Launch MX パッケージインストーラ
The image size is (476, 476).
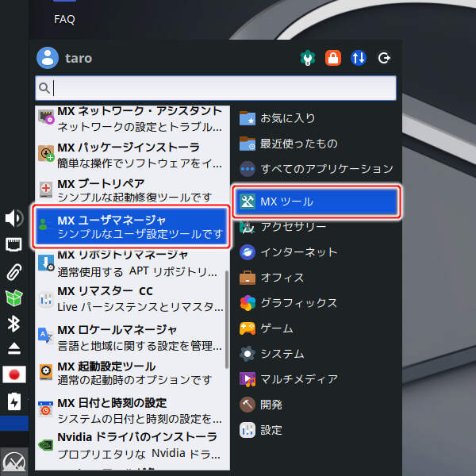(132, 155)
